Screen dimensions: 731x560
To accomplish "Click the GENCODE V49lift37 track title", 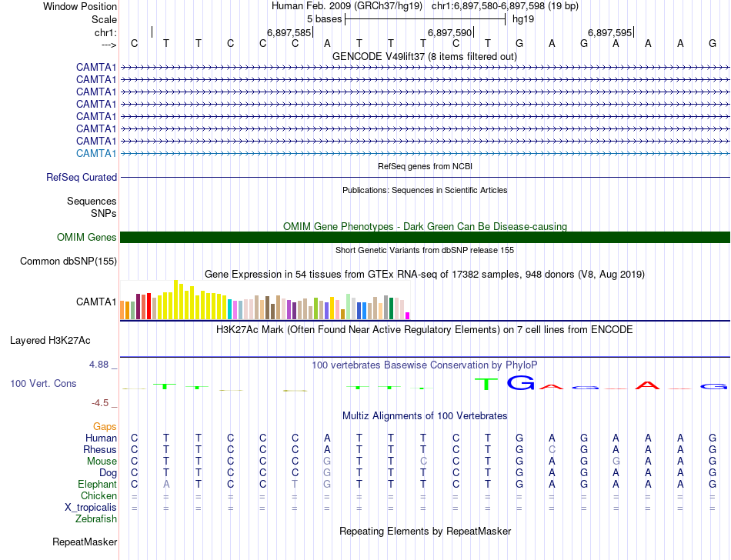I will tap(425, 57).
